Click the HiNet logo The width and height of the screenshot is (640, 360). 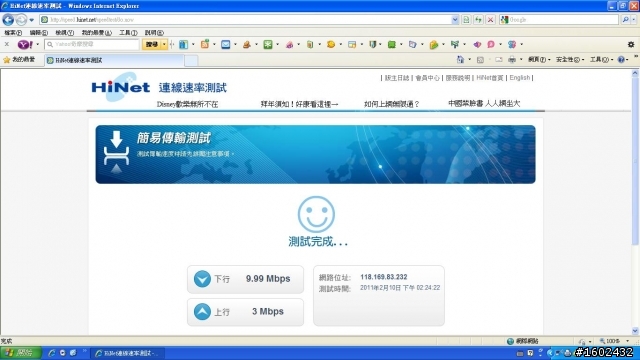[121, 87]
